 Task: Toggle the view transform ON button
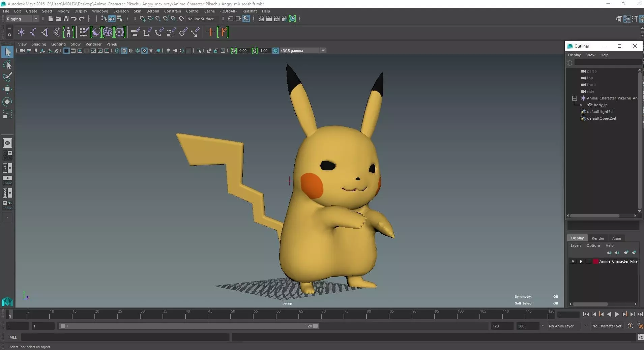click(x=275, y=51)
